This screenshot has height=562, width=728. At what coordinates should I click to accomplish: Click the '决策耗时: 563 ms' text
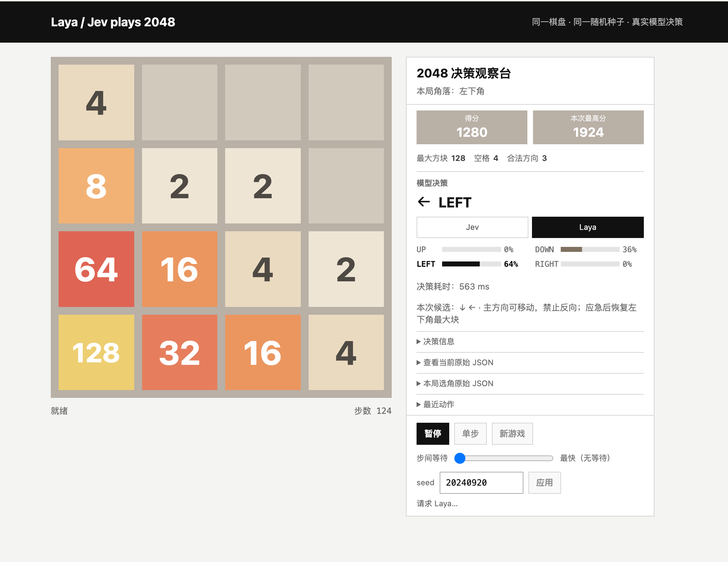pyautogui.click(x=453, y=287)
